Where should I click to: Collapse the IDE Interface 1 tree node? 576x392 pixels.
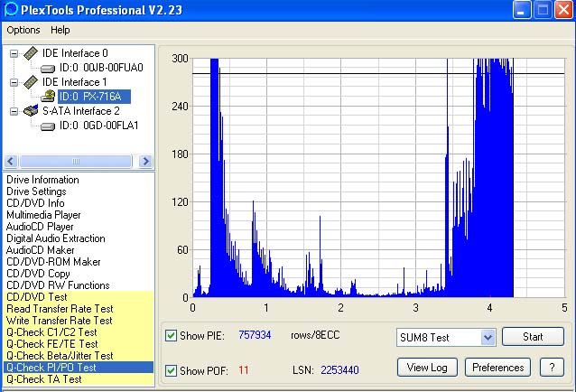click(14, 82)
